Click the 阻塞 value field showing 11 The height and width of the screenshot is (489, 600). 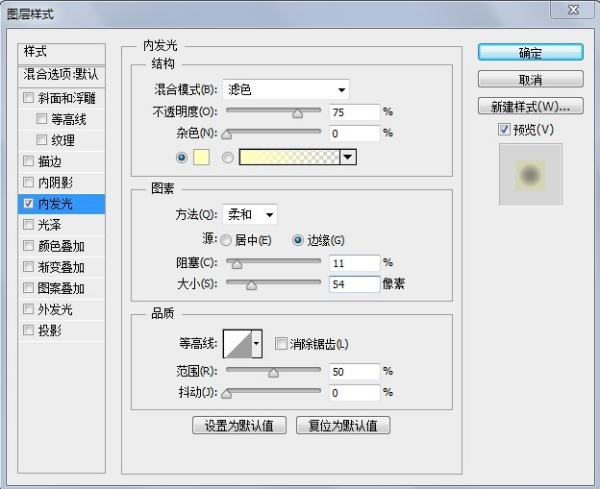point(354,263)
